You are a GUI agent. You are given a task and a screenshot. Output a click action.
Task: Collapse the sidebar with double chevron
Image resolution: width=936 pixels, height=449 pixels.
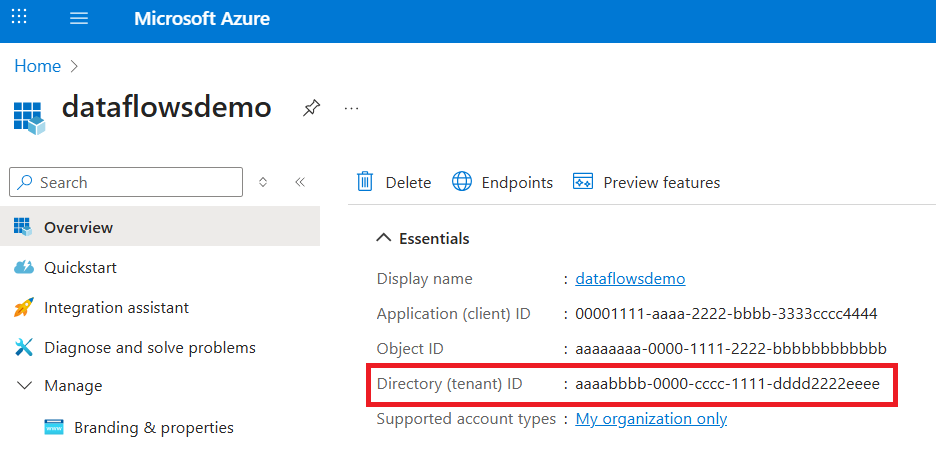tap(299, 182)
